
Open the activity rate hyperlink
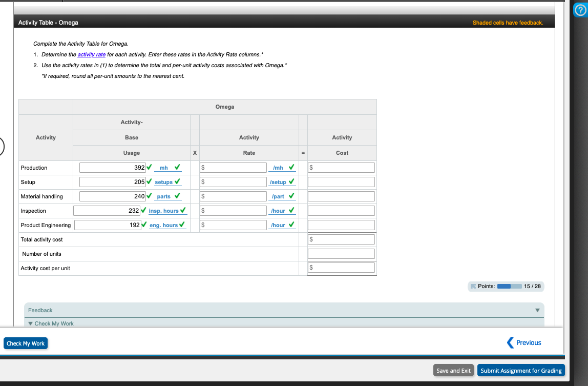pyautogui.click(x=92, y=54)
